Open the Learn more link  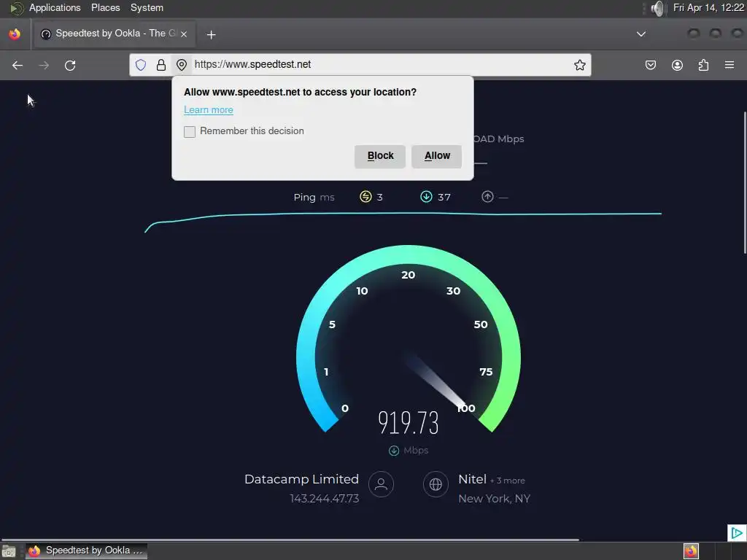[x=208, y=110]
